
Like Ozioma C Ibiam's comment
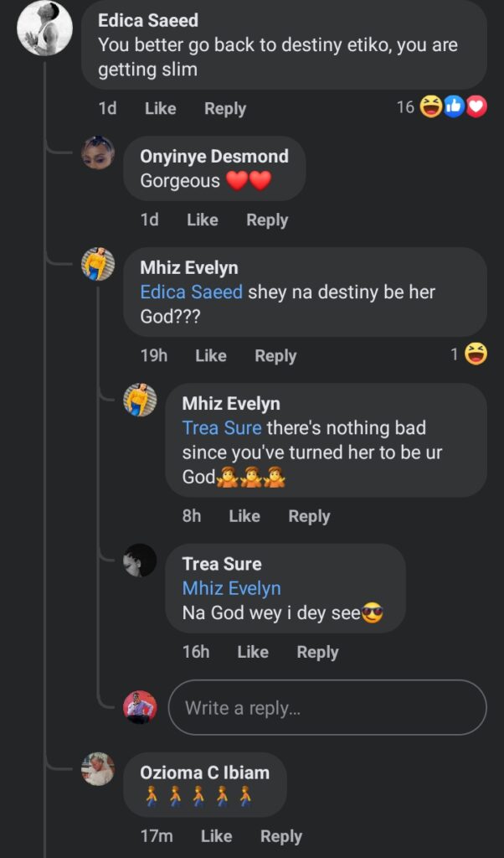coord(216,836)
